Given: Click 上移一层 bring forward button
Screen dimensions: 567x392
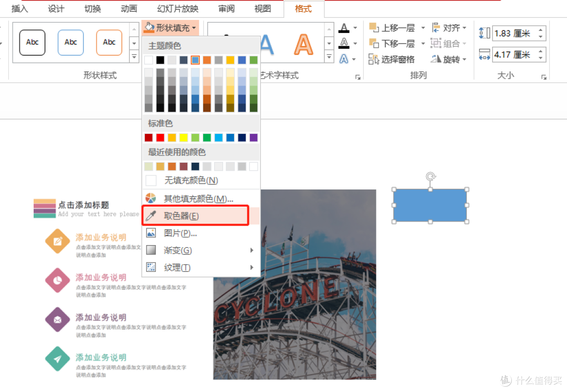Looking at the screenshot, I should [392, 28].
